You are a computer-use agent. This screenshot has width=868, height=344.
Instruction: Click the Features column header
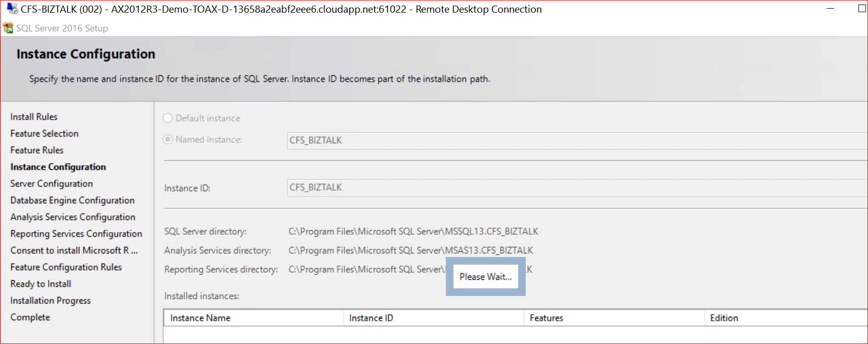click(x=614, y=318)
